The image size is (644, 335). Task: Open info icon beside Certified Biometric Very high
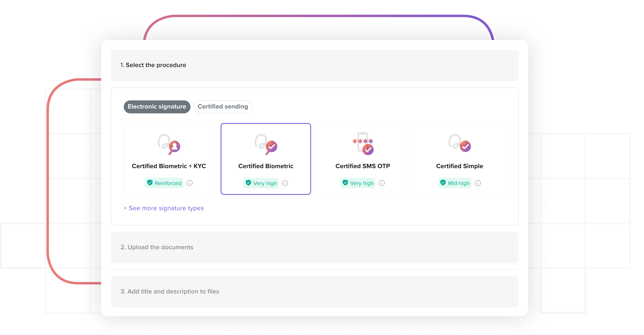[285, 183]
